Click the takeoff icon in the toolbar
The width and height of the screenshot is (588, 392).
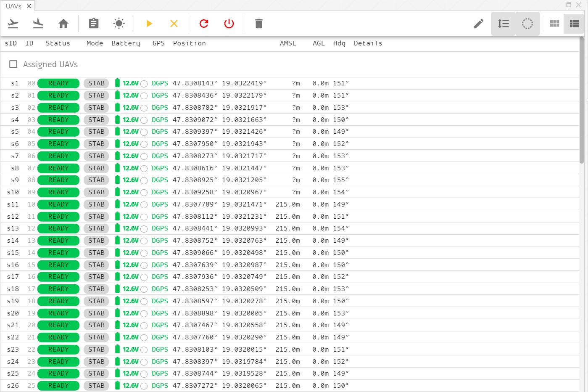click(13, 24)
